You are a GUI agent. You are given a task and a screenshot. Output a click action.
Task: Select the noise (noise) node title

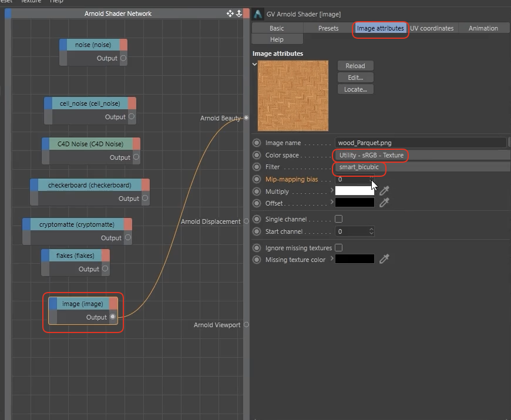click(93, 45)
